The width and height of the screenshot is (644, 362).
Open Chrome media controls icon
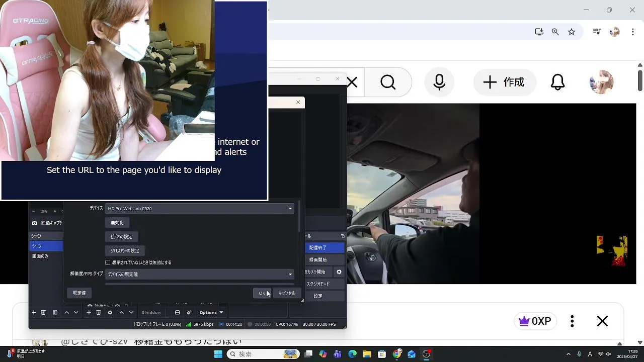click(597, 32)
